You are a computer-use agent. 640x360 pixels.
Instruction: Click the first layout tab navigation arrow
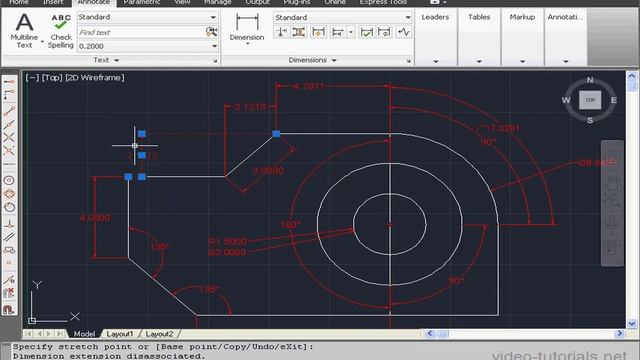click(x=28, y=334)
